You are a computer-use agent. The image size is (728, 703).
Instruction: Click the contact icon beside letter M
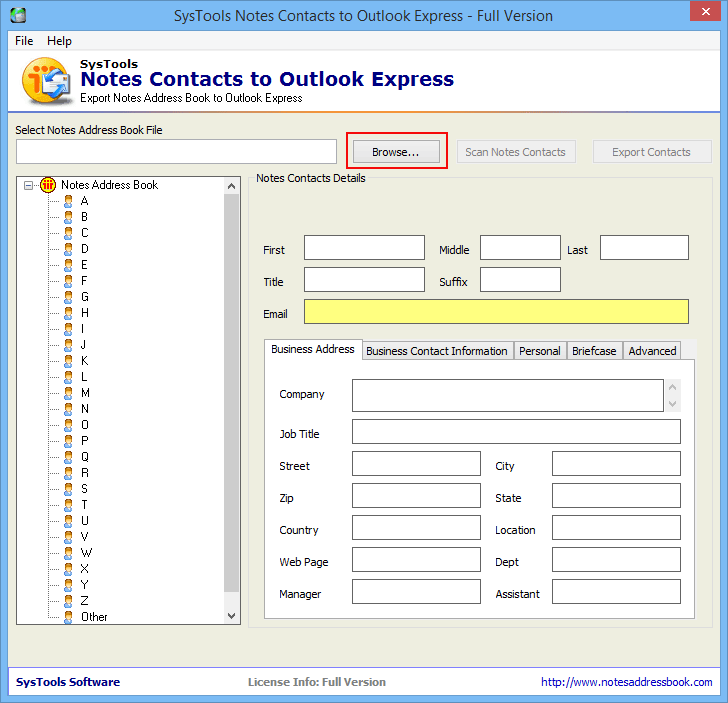click(x=68, y=393)
